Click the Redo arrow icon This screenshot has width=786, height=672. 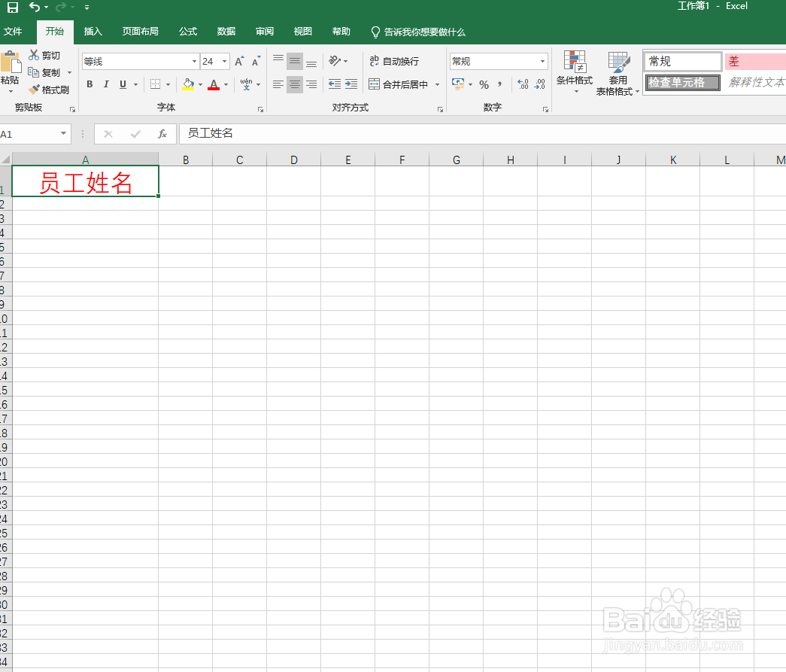tap(61, 7)
